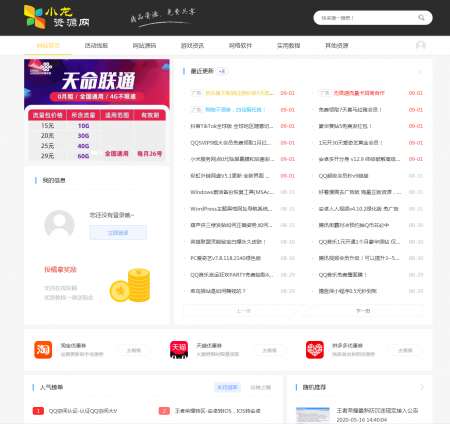450x424 pixels.
Task: Open the random recommendation article thumbnail
Action: point(313,415)
